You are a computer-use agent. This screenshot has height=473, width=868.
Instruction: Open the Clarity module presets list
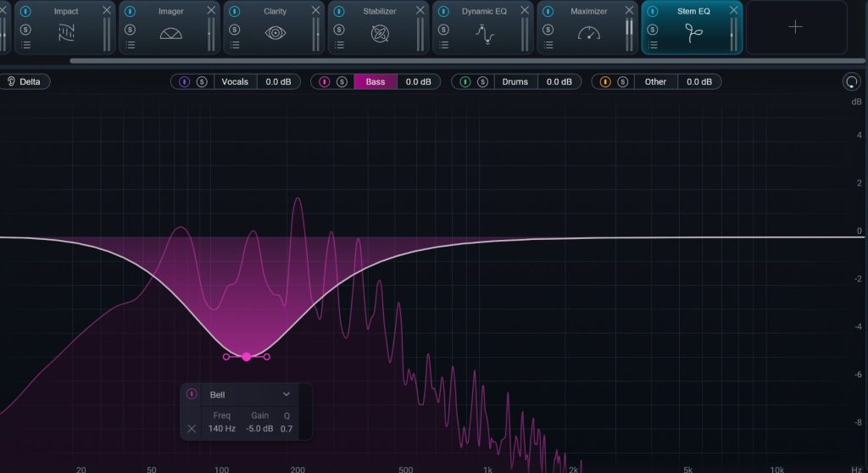click(x=234, y=45)
